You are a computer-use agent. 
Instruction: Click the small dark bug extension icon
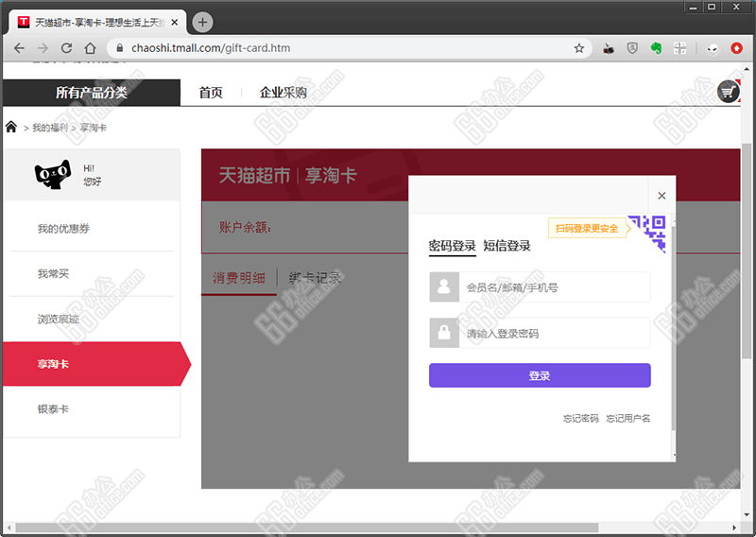tap(609, 48)
